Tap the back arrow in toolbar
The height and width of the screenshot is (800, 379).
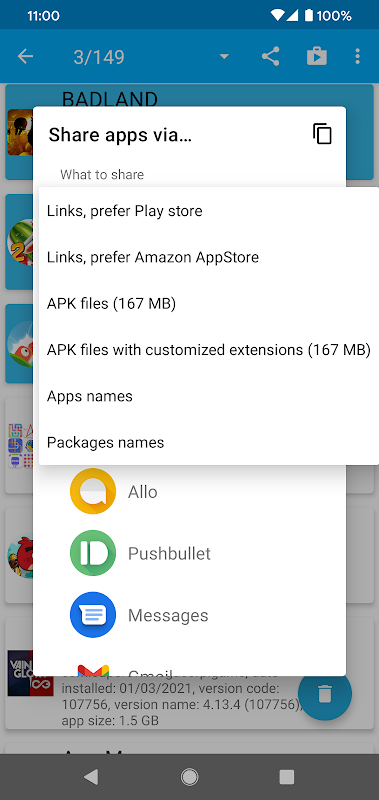pyautogui.click(x=25, y=56)
